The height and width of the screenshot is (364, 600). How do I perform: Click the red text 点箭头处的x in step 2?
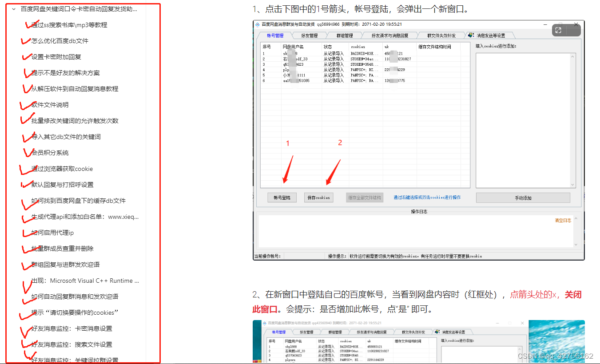(x=534, y=295)
